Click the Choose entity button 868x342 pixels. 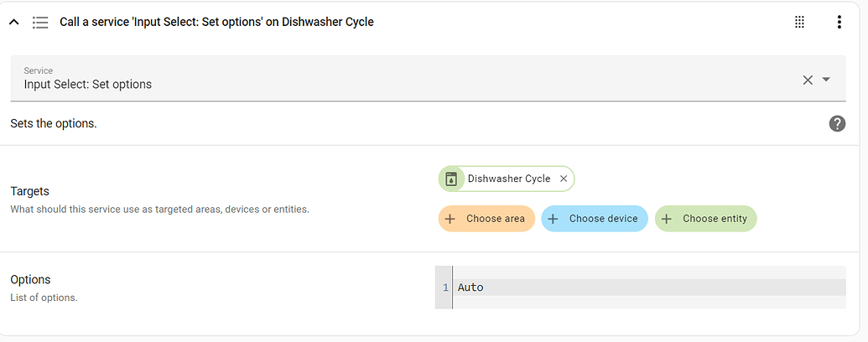tap(706, 219)
